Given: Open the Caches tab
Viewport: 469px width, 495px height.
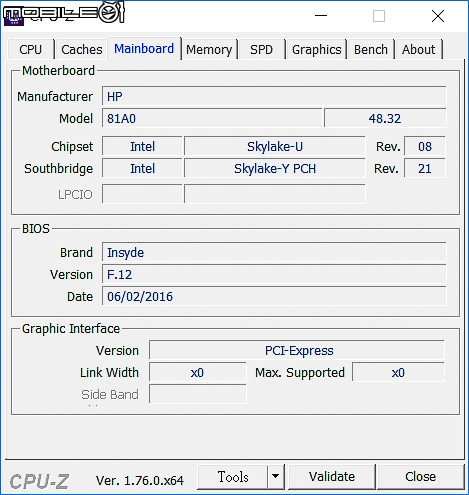Looking at the screenshot, I should (x=82, y=49).
